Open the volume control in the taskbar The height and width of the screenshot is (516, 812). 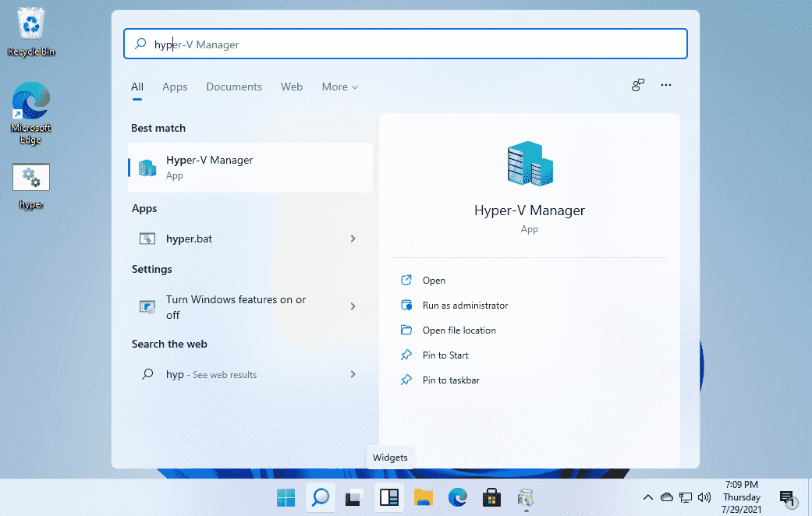704,497
